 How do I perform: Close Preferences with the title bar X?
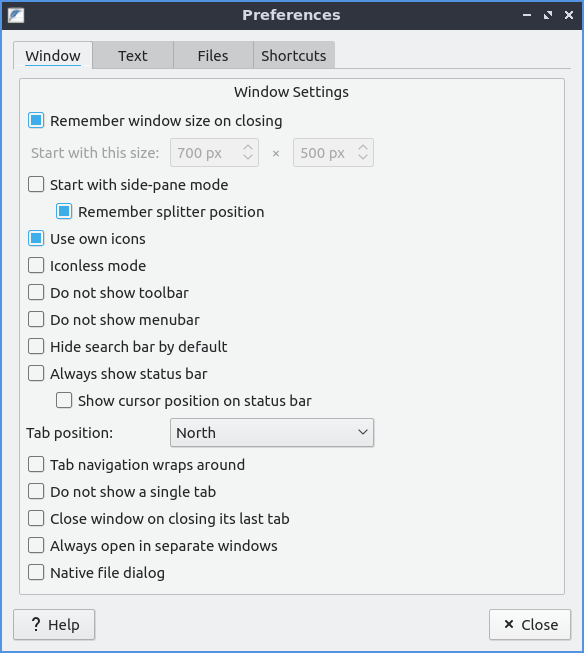click(569, 15)
